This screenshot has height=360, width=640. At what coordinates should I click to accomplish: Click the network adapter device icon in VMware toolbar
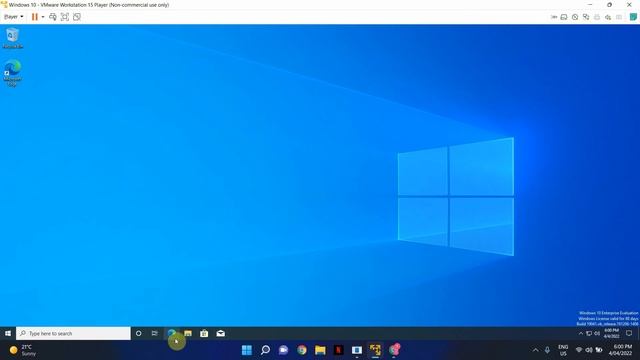pyautogui.click(x=586, y=17)
